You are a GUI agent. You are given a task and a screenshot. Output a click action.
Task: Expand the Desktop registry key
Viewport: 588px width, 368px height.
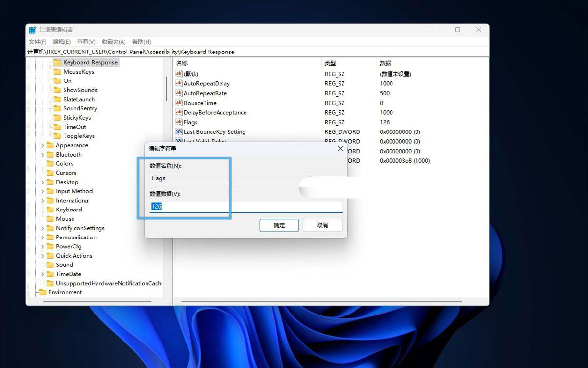point(43,182)
